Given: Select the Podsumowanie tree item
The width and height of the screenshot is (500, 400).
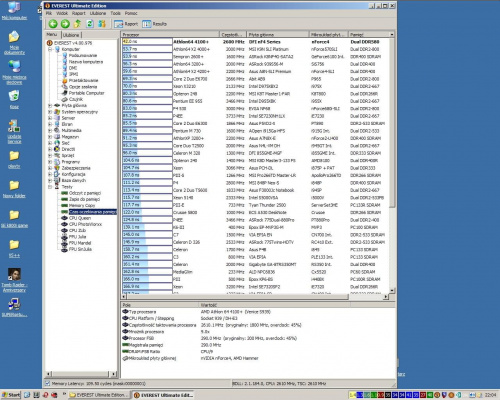Looking at the screenshot, I should click(83, 56).
